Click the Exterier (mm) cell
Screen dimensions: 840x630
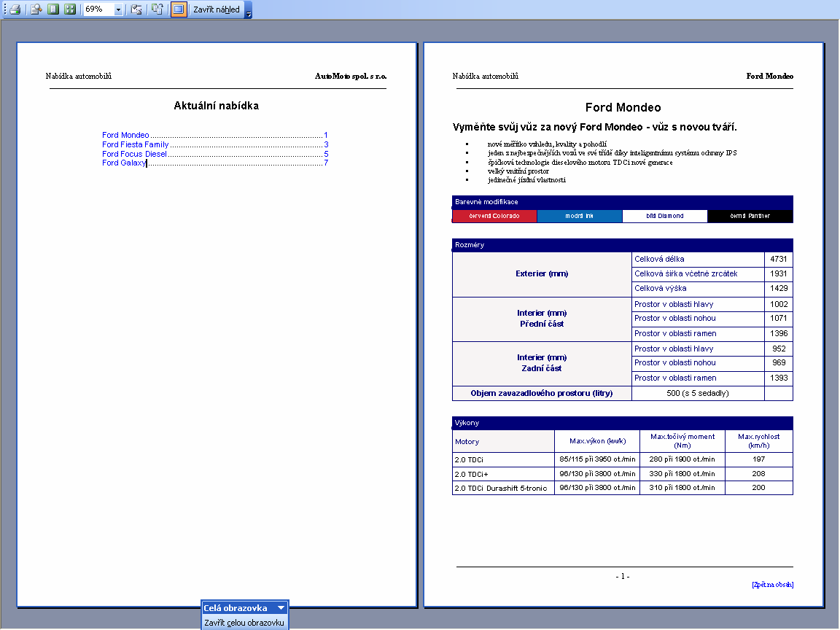click(542, 273)
